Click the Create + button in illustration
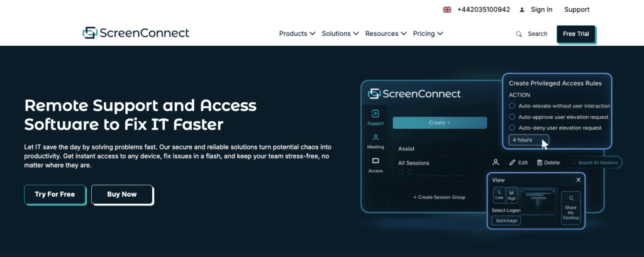This screenshot has height=257, width=644. click(x=440, y=123)
